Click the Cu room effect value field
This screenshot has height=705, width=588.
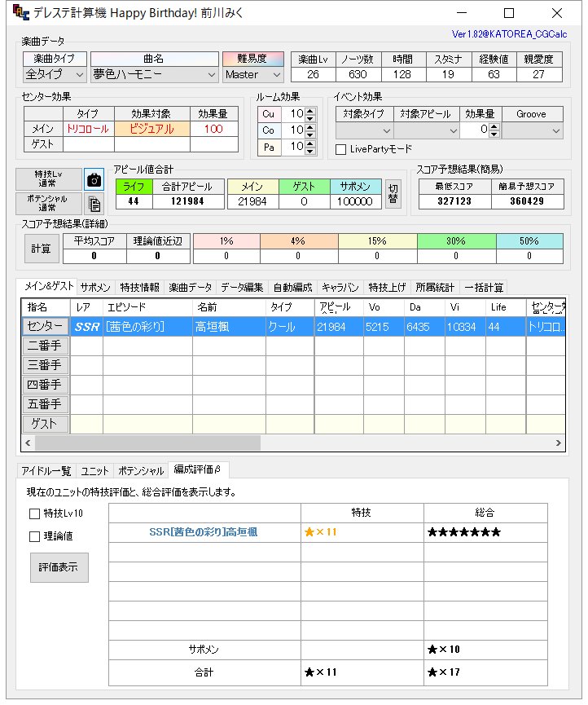pyautogui.click(x=293, y=114)
